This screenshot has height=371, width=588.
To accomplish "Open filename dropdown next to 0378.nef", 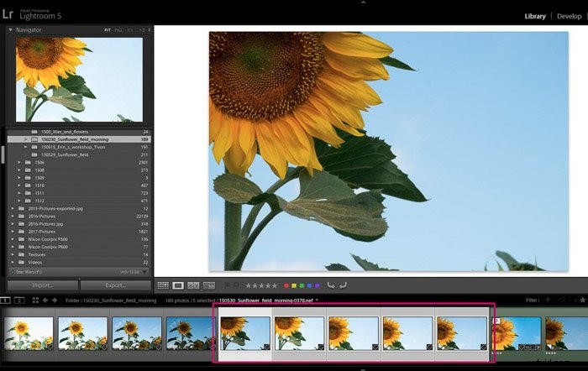I will pos(317,300).
